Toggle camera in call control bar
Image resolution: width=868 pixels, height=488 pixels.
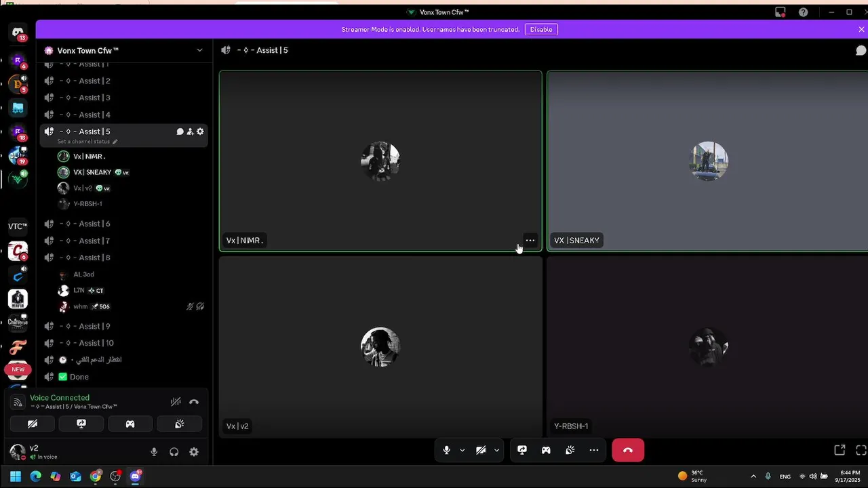point(481,450)
